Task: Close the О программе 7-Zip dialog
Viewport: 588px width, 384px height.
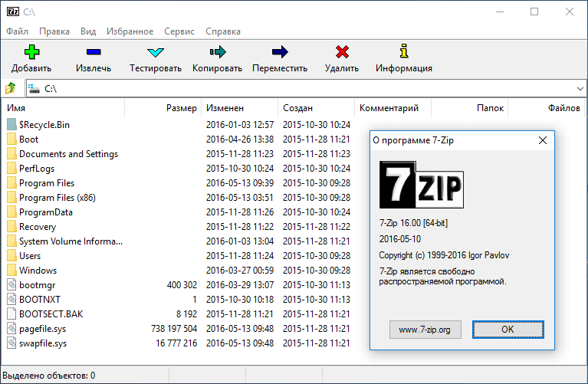Action: point(542,140)
